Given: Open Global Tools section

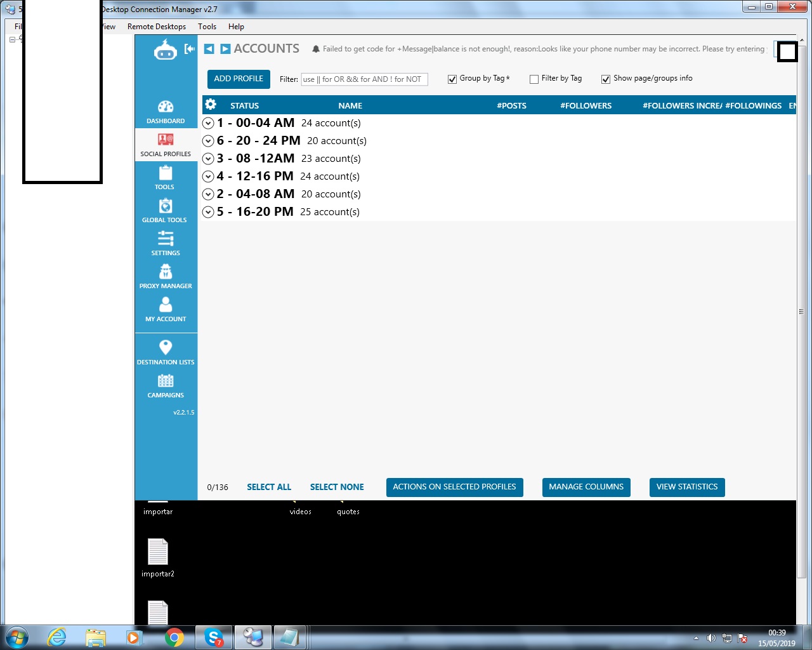Looking at the screenshot, I should [165, 211].
